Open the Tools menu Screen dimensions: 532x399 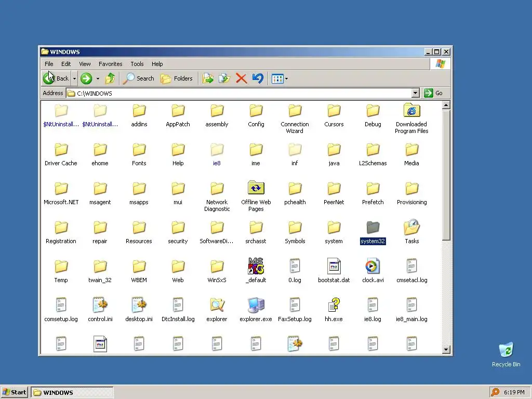pos(137,64)
